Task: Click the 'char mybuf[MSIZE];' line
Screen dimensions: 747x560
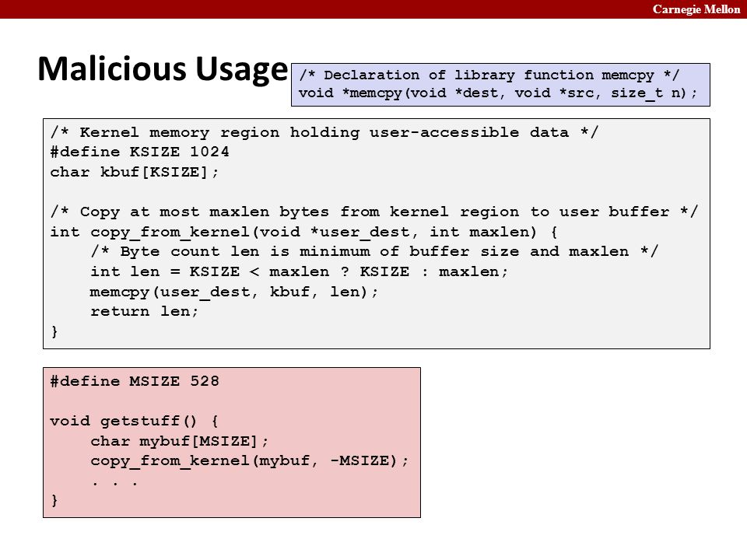Action: [x=180, y=441]
